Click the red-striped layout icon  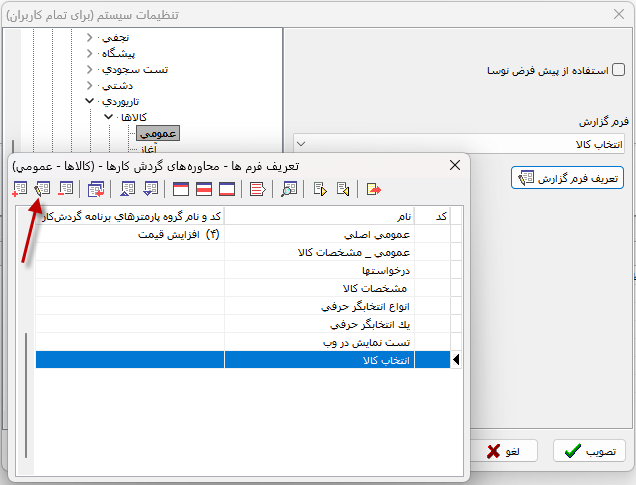pyautogui.click(x=204, y=188)
